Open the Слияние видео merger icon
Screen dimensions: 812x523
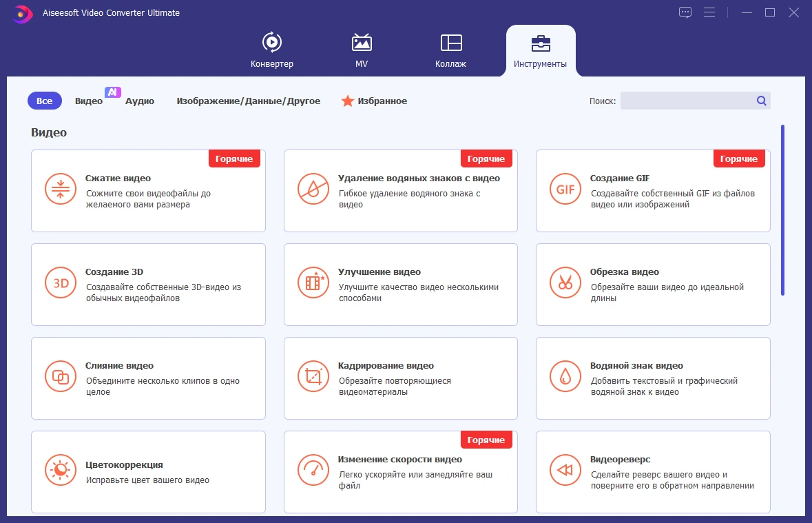point(61,376)
